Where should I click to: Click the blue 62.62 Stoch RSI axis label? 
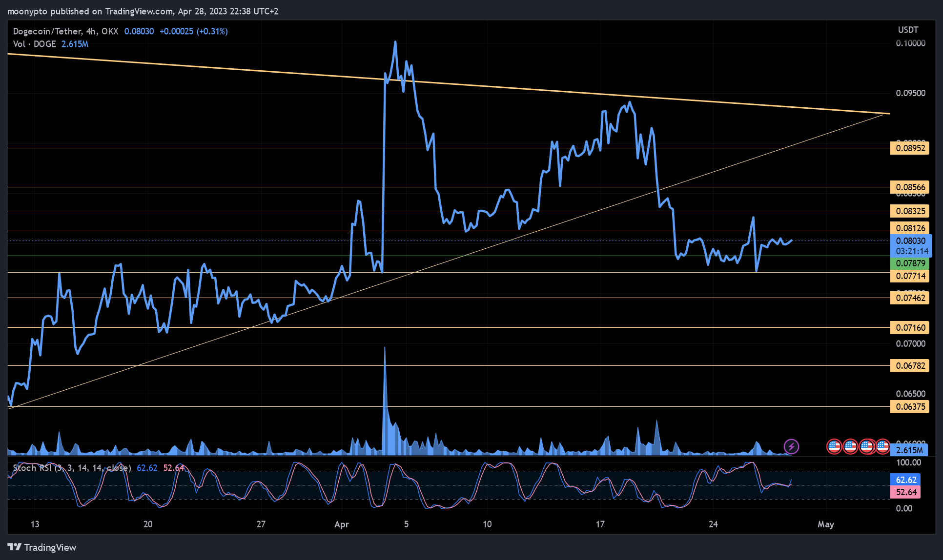(906, 480)
